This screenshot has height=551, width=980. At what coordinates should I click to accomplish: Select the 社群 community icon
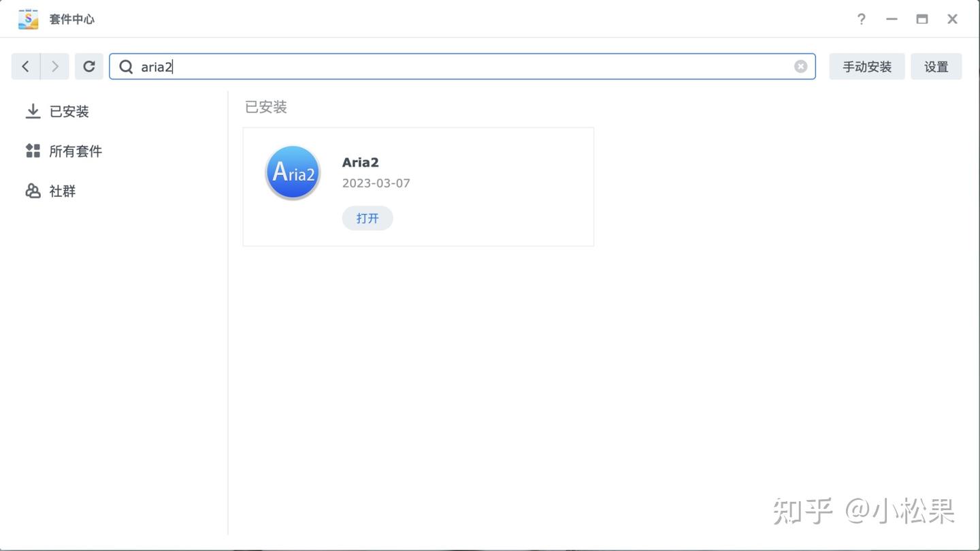coord(33,191)
